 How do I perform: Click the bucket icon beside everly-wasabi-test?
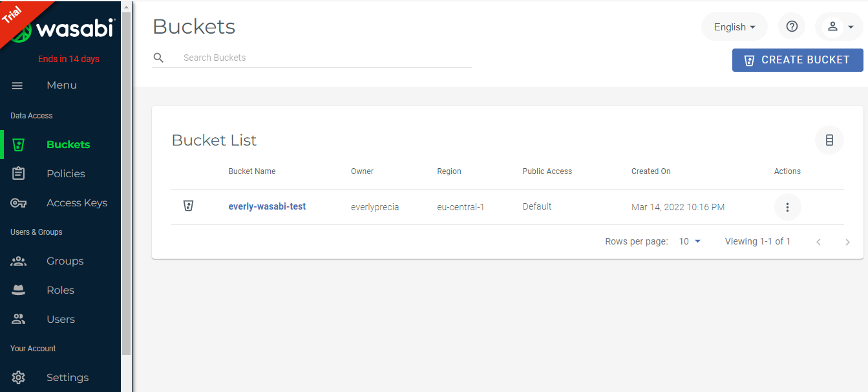click(189, 206)
